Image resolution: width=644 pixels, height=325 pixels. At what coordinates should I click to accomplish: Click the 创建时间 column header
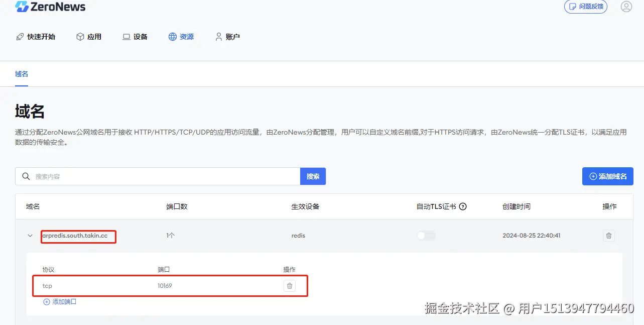517,206
